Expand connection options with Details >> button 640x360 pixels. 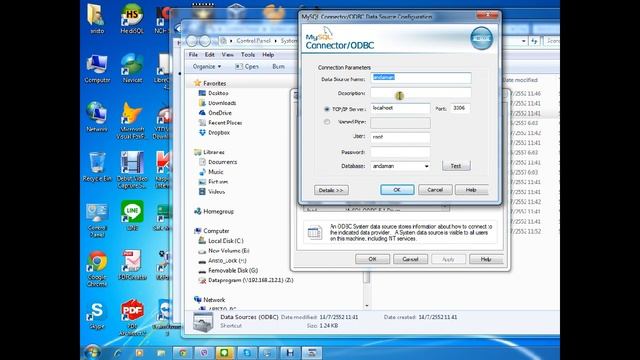click(x=331, y=190)
